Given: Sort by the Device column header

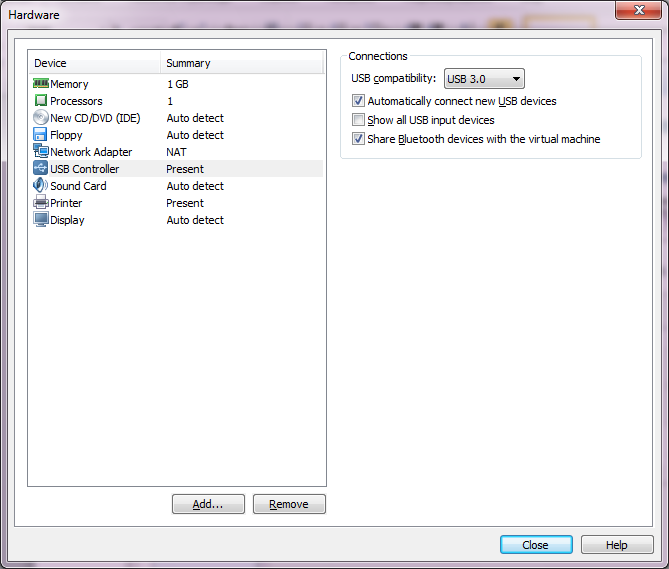Looking at the screenshot, I should pos(94,63).
